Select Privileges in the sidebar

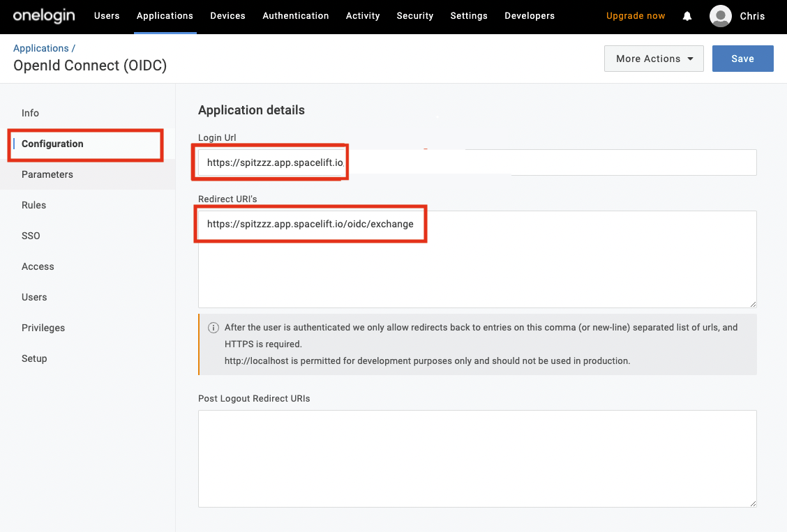[43, 328]
